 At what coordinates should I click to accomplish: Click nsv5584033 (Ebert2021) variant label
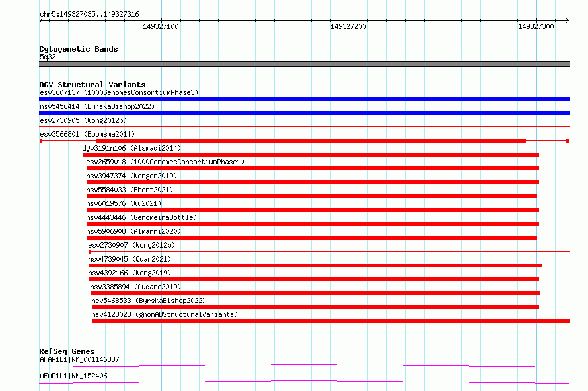(x=129, y=190)
